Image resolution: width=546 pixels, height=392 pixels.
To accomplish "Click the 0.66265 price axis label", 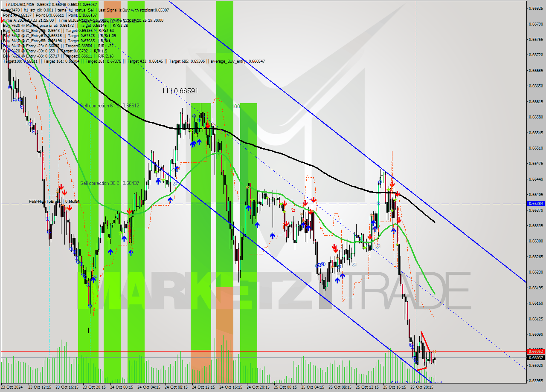I will tap(536, 257).
